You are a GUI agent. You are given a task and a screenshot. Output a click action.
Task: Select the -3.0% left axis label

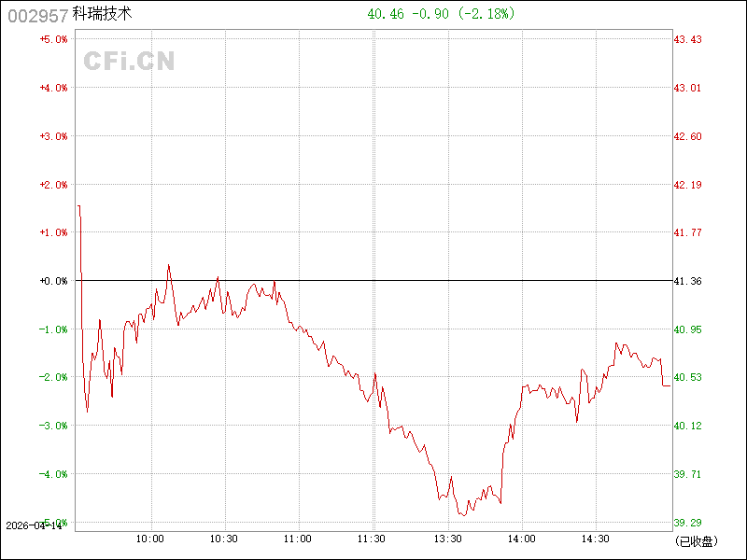coord(53,426)
